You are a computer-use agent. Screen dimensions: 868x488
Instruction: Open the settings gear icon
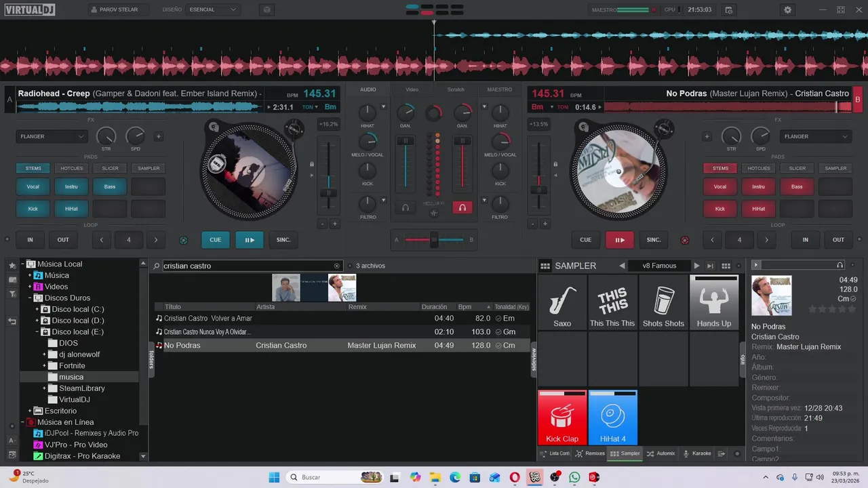[787, 9]
